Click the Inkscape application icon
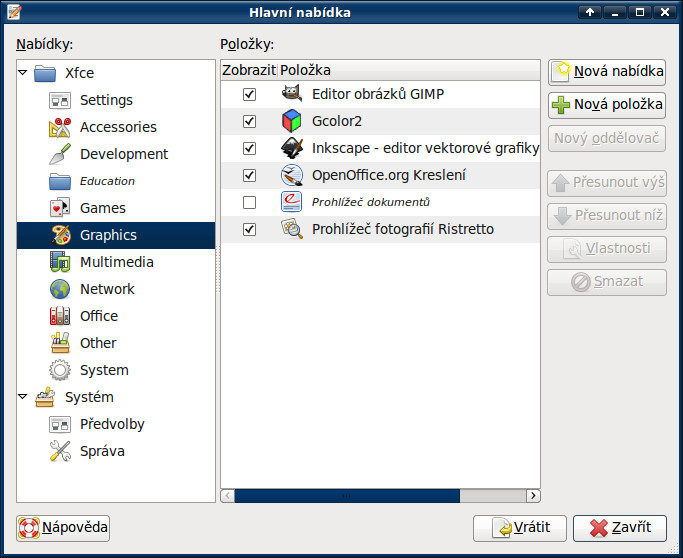 point(292,148)
